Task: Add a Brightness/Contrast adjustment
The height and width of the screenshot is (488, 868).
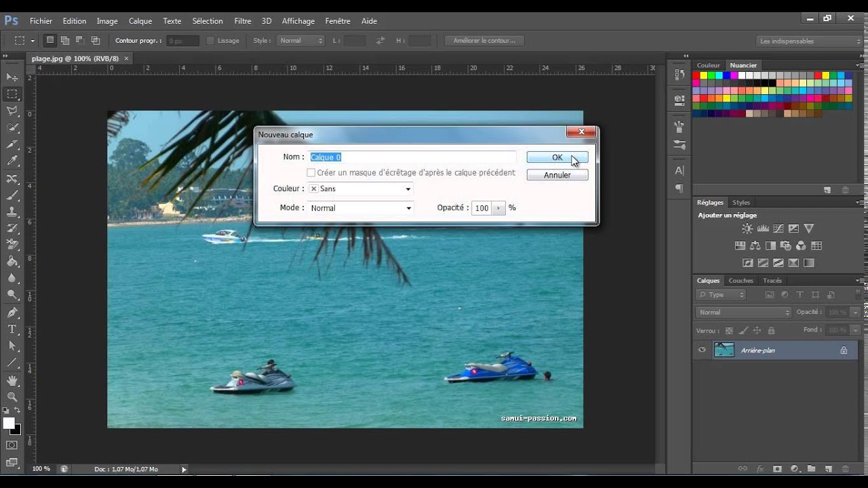Action: (x=747, y=228)
